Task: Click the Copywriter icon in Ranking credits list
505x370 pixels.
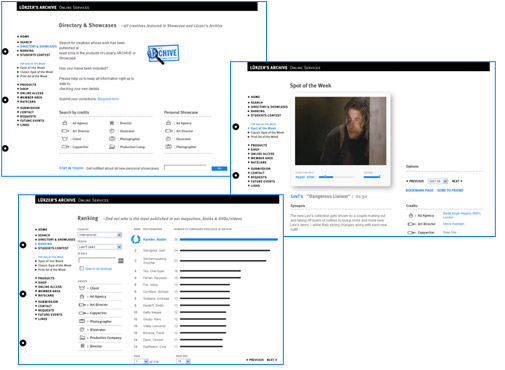Action: [82, 313]
